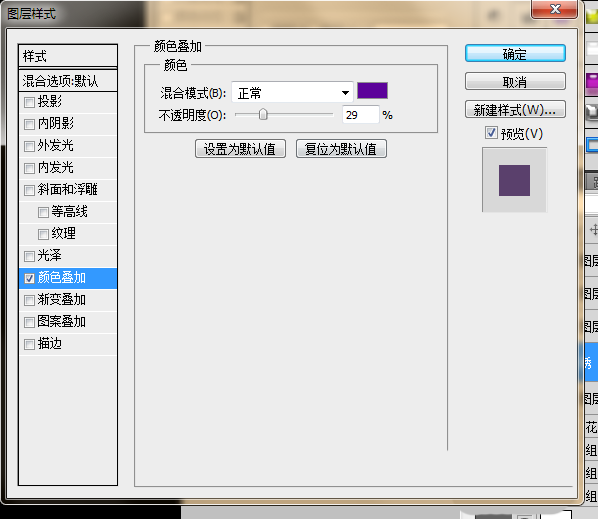598x519 pixels.
Task: Click the opacity value field showing 29
Action: (x=360, y=114)
